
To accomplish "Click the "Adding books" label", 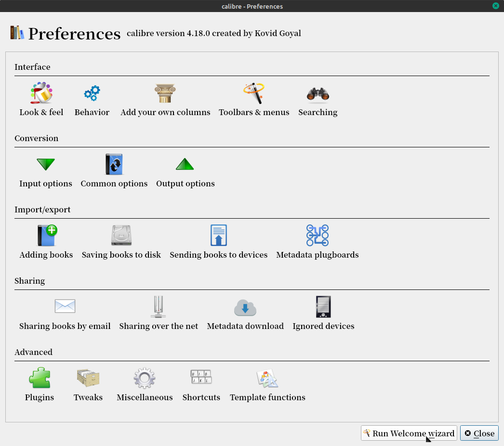I will pos(46,255).
